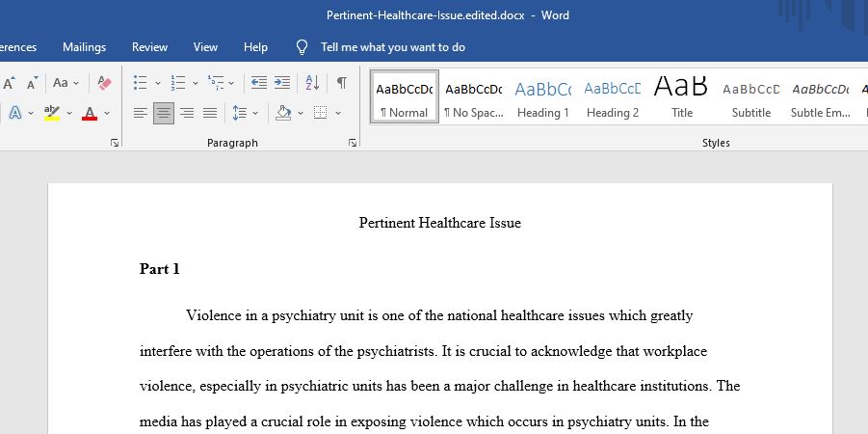Open borders dropdown arrow
The image size is (868, 434).
click(x=338, y=114)
